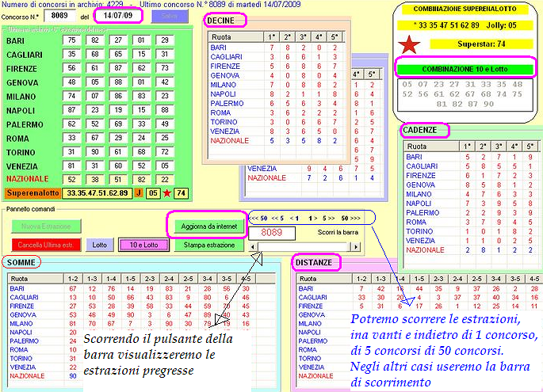Image resolution: width=543 pixels, height=392 pixels.
Task: Click BARI row in SOMME table
Action: pos(141,288)
